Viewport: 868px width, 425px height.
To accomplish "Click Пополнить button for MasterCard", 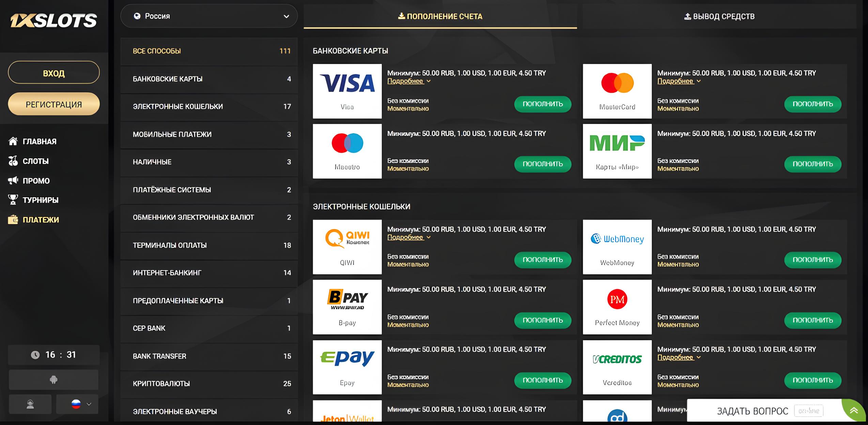I will point(812,104).
